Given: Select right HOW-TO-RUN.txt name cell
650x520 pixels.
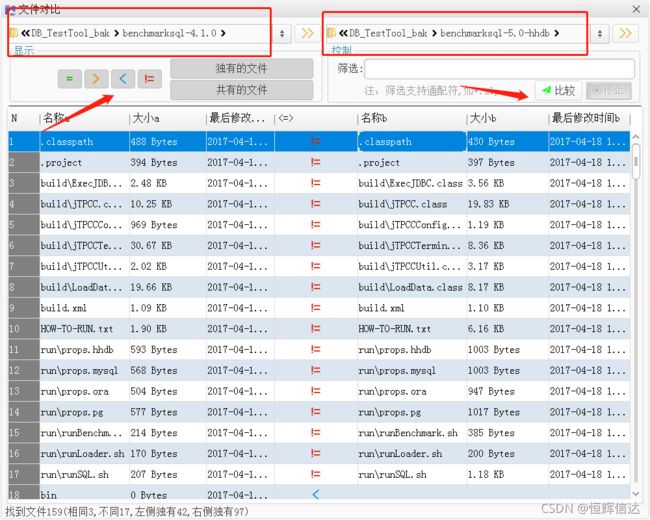Looking at the screenshot, I should click(412, 328).
